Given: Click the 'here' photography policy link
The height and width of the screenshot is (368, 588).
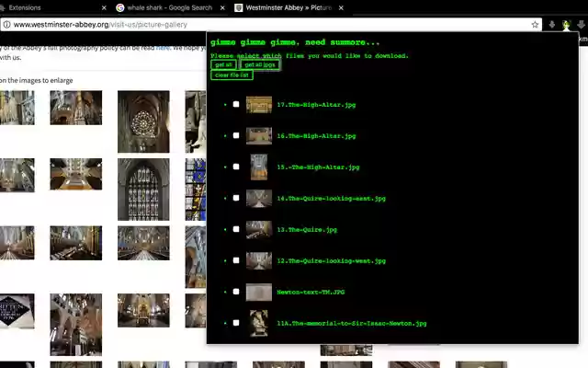Looking at the screenshot, I should click(x=163, y=48).
